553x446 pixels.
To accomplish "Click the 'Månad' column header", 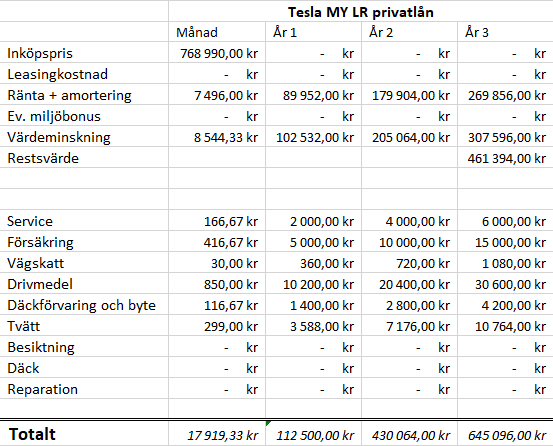I will pos(217,32).
